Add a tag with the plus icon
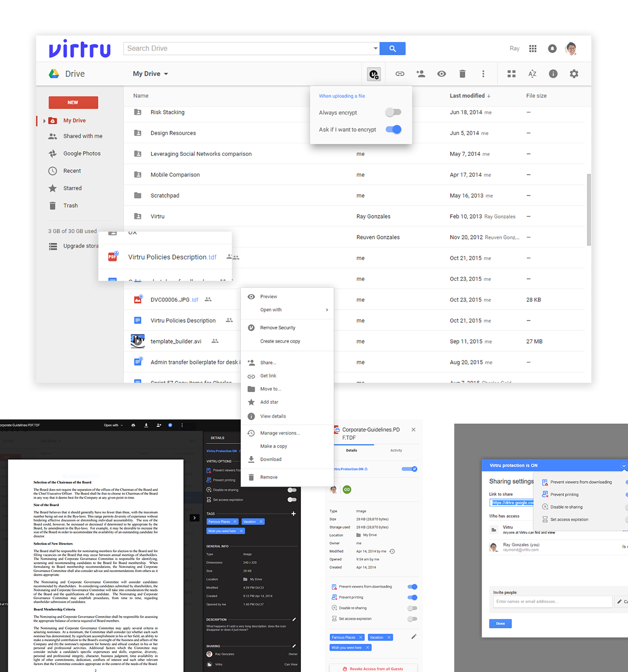 click(x=294, y=514)
